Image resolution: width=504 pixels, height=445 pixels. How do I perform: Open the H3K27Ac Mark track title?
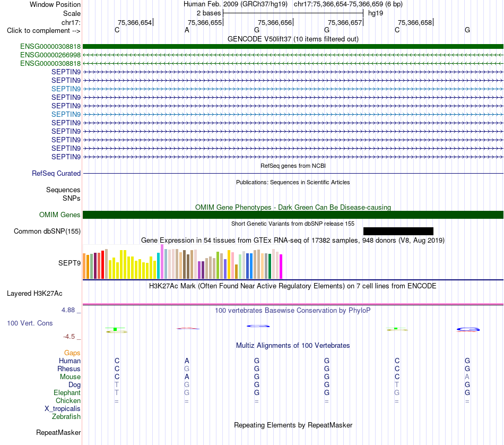coord(293,286)
